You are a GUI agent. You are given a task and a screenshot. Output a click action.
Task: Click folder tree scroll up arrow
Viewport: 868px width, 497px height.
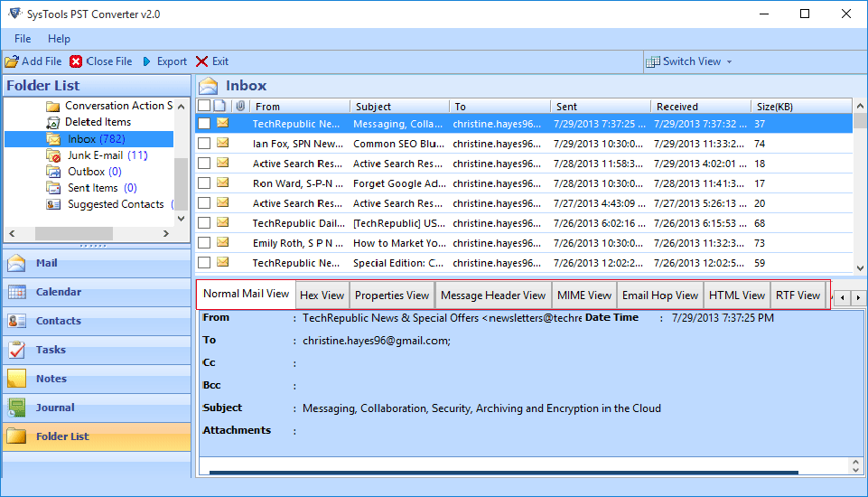coord(181,107)
